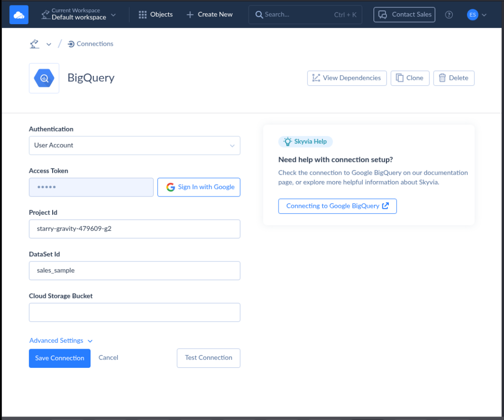This screenshot has width=504, height=420.
Task: Click the trash icon on Delete button
Action: tap(441, 78)
